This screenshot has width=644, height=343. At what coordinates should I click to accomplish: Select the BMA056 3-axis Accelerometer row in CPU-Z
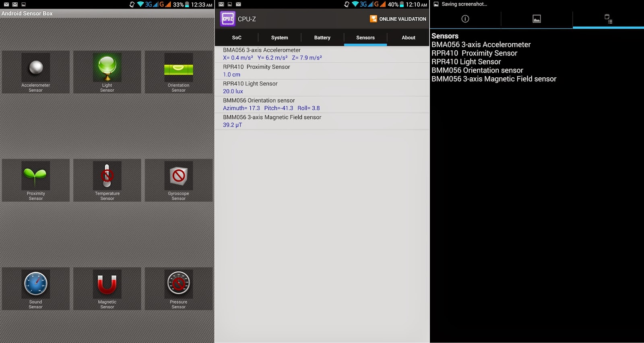322,54
